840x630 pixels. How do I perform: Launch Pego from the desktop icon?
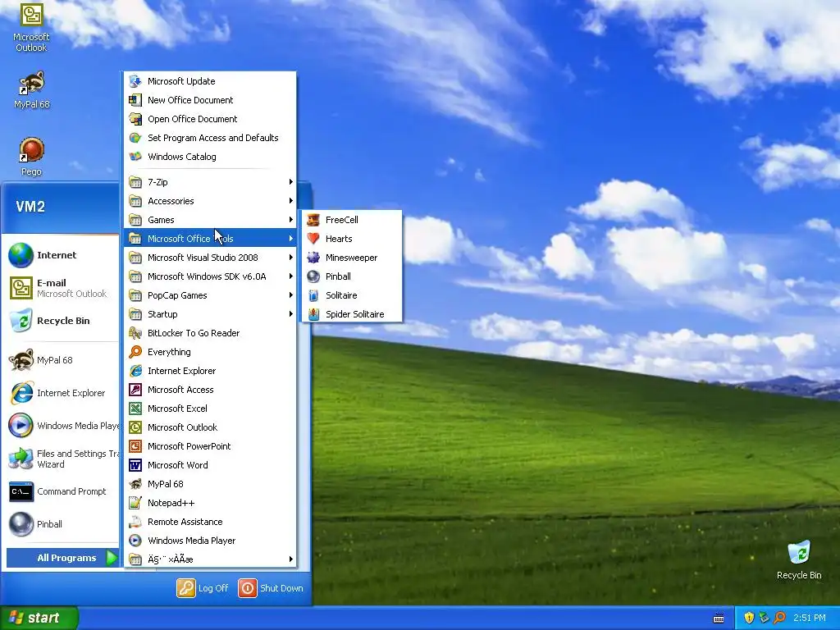pos(31,157)
